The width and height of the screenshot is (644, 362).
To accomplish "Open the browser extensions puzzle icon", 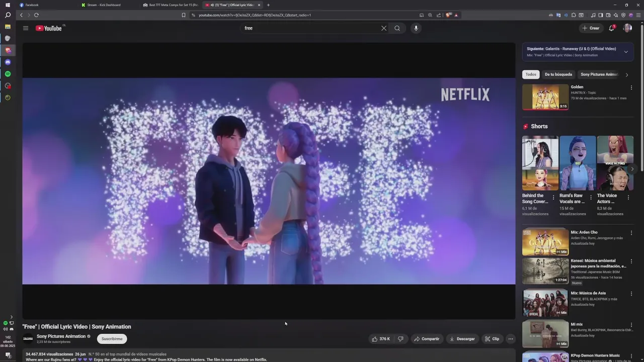I will 574,15.
